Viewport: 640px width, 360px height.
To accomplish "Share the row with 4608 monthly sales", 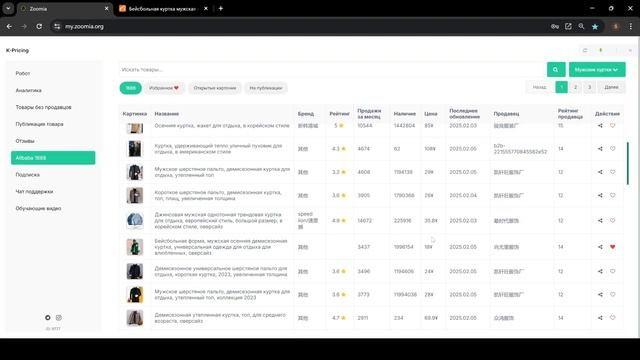I will [x=600, y=172].
